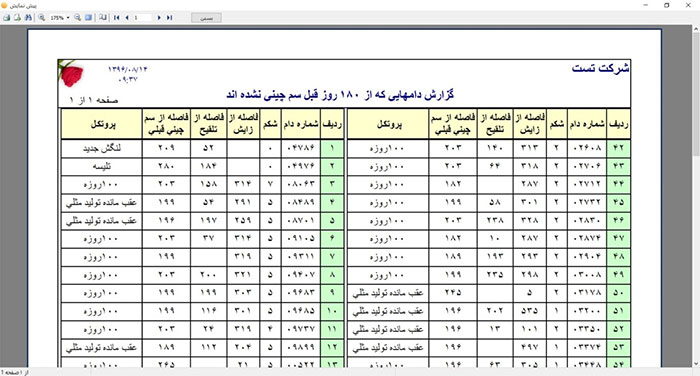Click animal number ۰۹۶۸۵ in row ۱۰
700x376 pixels.
tap(300, 311)
